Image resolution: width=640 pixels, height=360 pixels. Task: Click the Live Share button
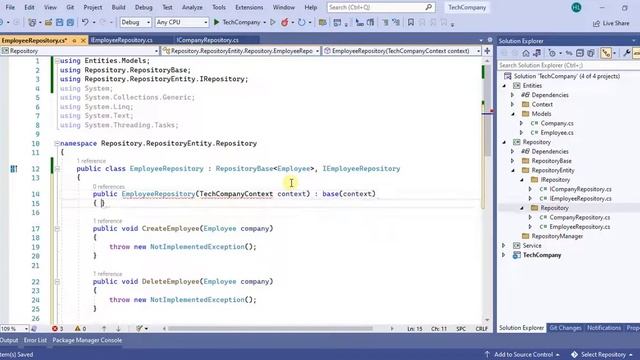[611, 23]
